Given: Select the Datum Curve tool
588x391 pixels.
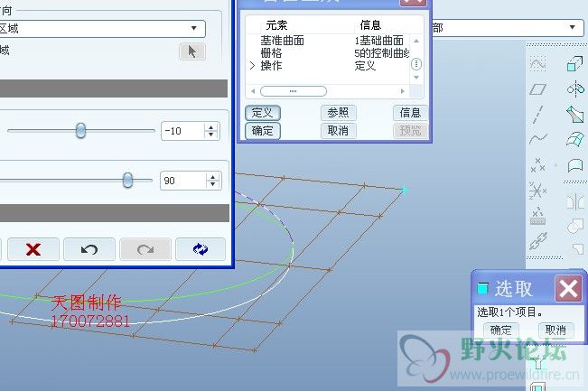Looking at the screenshot, I should [537, 139].
